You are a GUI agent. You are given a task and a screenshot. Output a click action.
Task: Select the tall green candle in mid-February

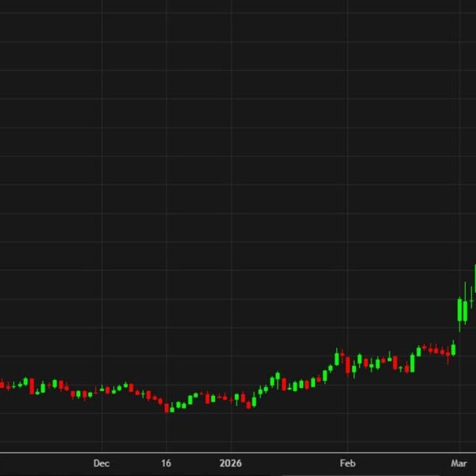click(x=413, y=363)
